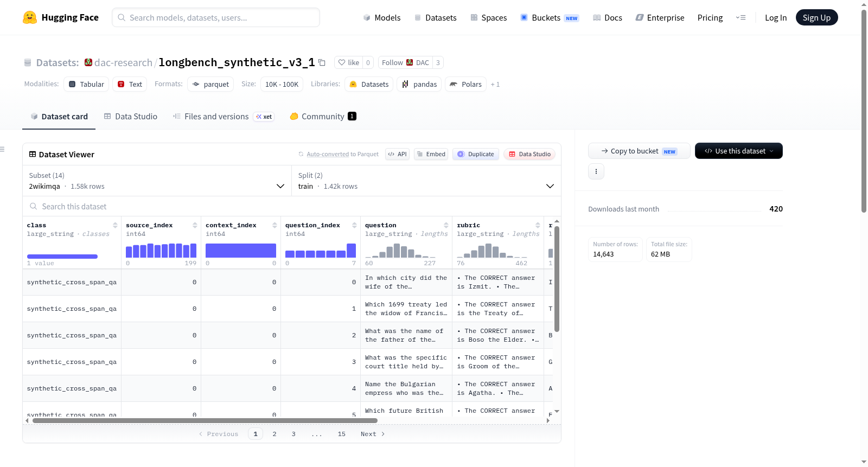Jump to page 15 of the table
Image resolution: width=868 pixels, height=467 pixels.
(342, 434)
